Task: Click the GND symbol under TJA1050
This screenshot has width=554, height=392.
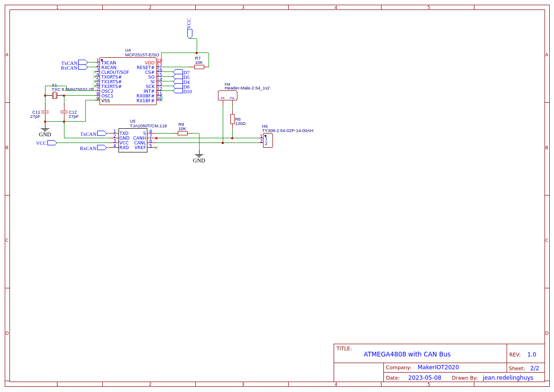Action: click(199, 156)
